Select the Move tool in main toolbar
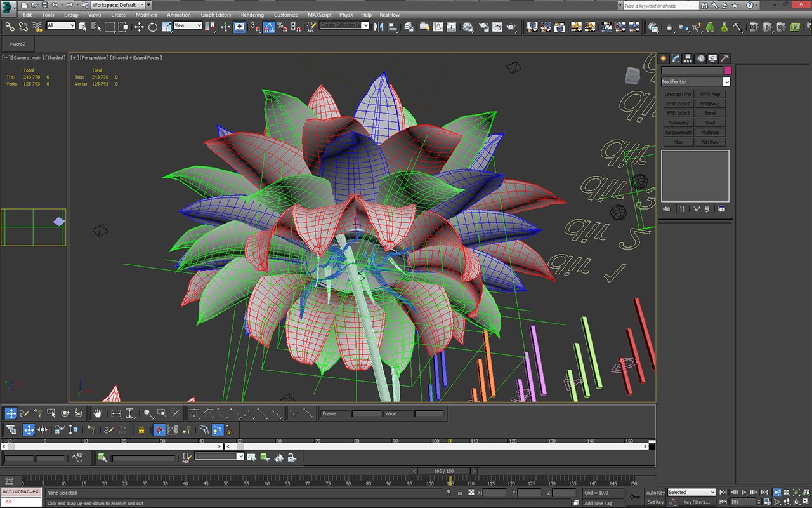812x508 pixels. pos(139,27)
